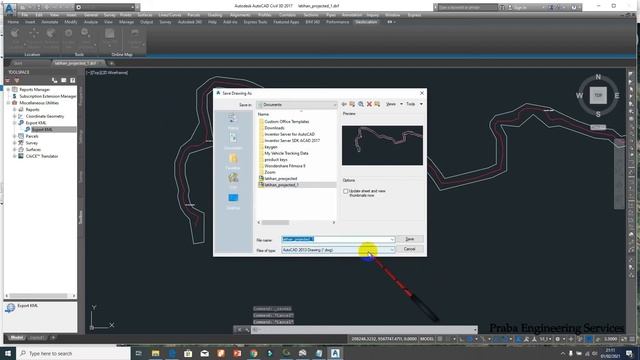
Task: Open History in places sidebar
Action: point(233,121)
